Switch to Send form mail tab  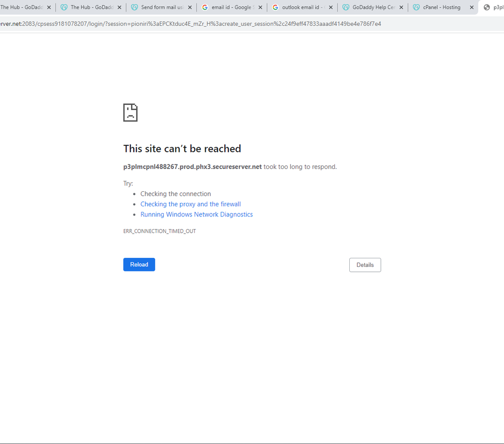pos(161,8)
